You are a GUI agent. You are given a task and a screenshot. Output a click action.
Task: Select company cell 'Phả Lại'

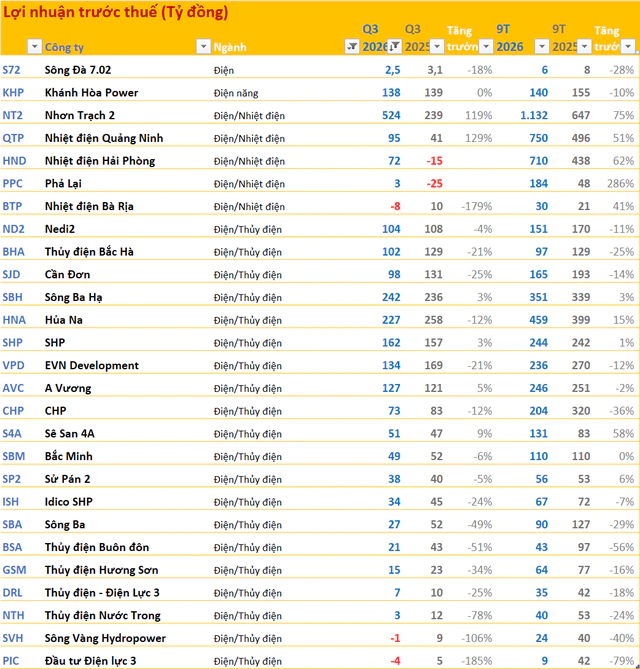point(63,183)
